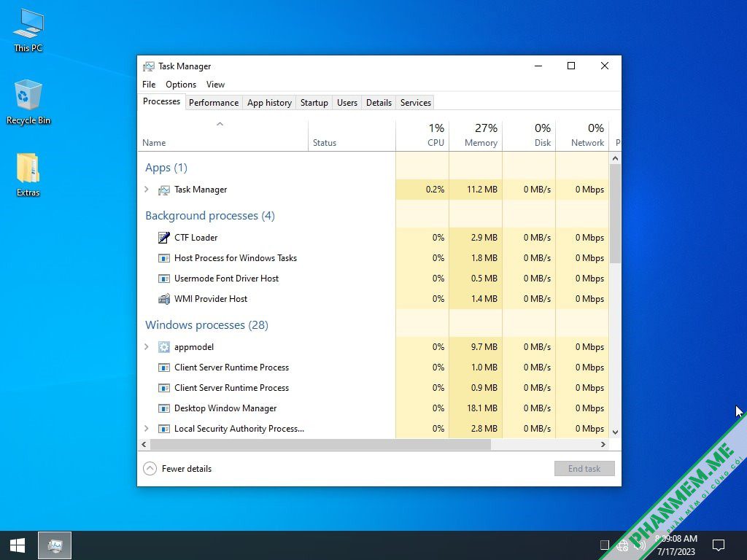Switch to the Details tab
Image resolution: width=747 pixels, height=560 pixels.
tap(379, 103)
